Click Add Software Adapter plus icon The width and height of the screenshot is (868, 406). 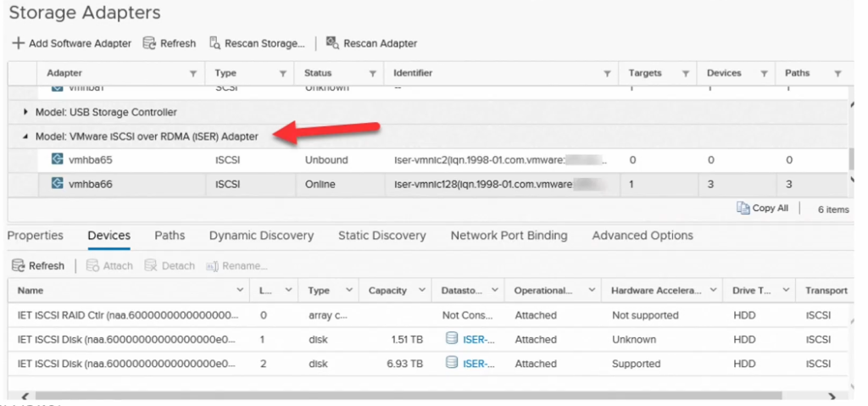coord(19,43)
